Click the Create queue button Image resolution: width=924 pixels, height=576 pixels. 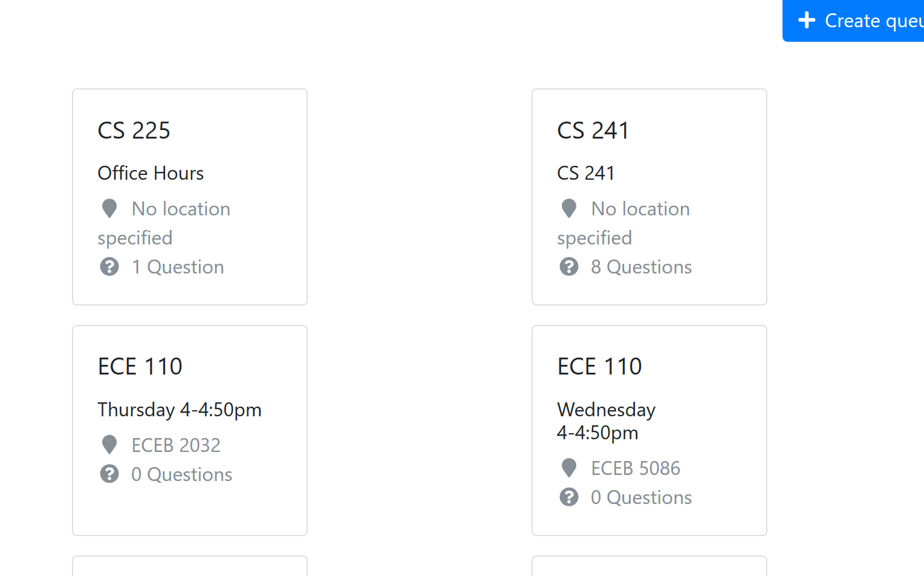853,21
